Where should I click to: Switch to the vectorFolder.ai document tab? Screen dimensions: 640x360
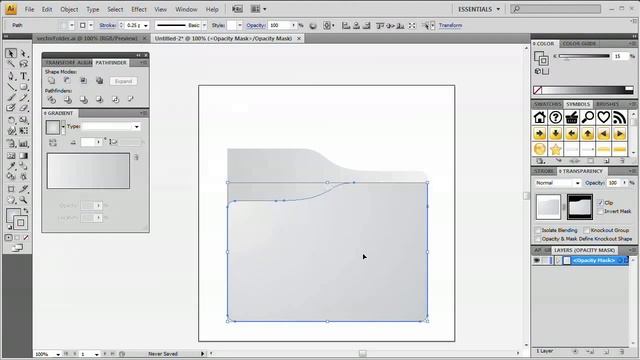[87, 38]
